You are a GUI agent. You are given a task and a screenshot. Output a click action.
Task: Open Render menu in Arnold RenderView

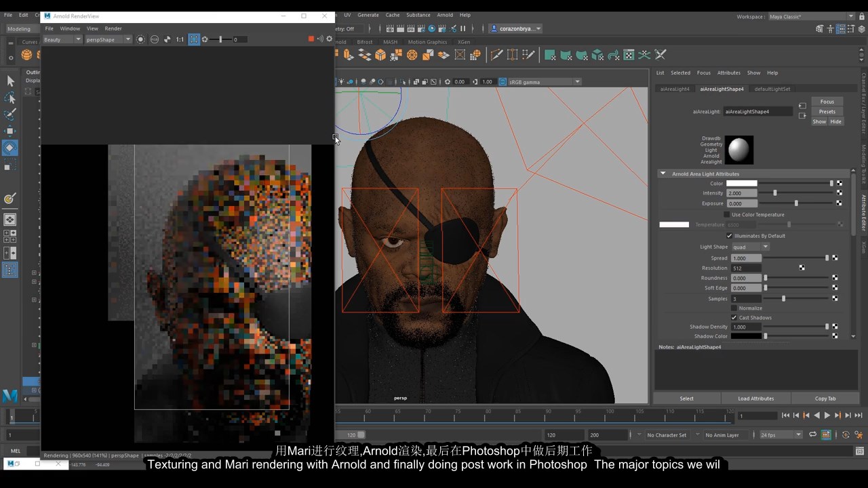pos(113,28)
